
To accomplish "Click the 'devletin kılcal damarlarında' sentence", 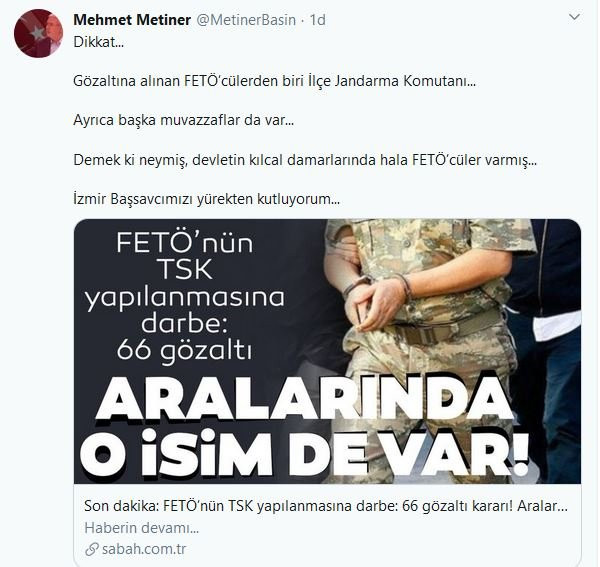I will [x=305, y=160].
